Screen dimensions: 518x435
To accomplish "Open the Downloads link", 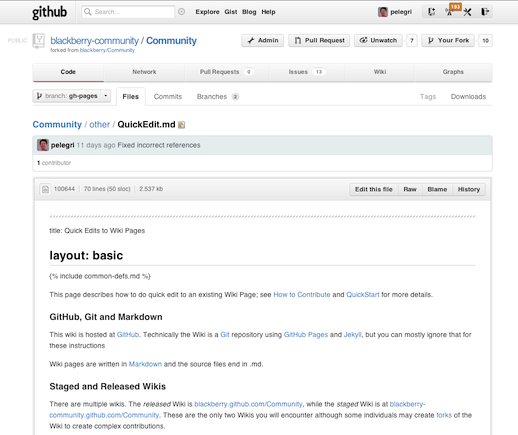I will pyautogui.click(x=468, y=97).
